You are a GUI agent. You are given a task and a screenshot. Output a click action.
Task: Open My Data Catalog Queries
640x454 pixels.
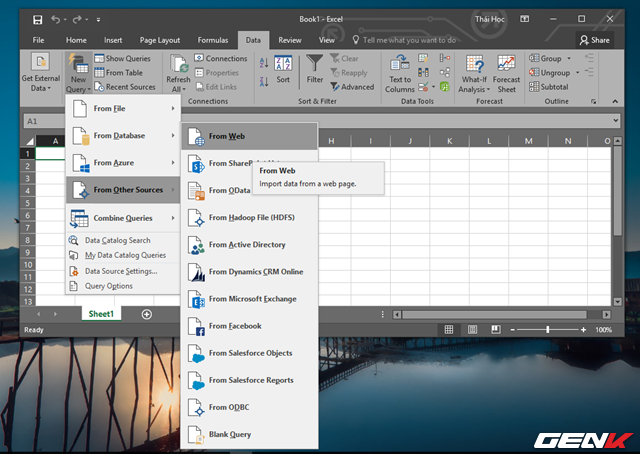(123, 255)
